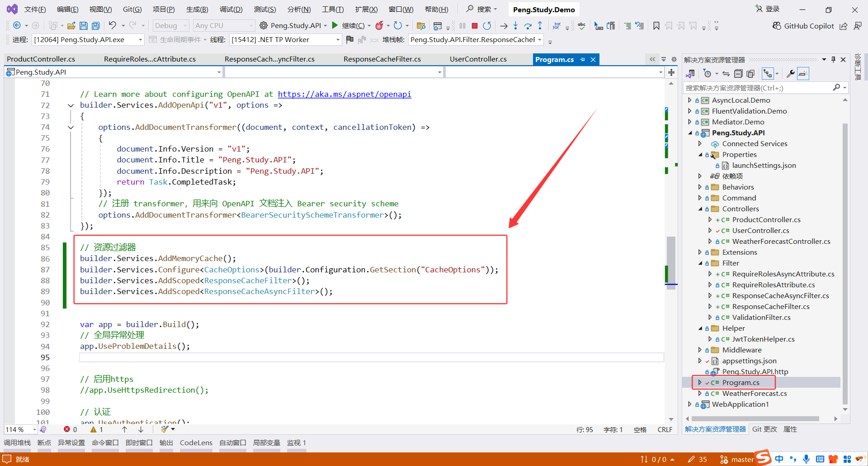
Task: Click the spell checker abc icon
Action: click(x=581, y=26)
